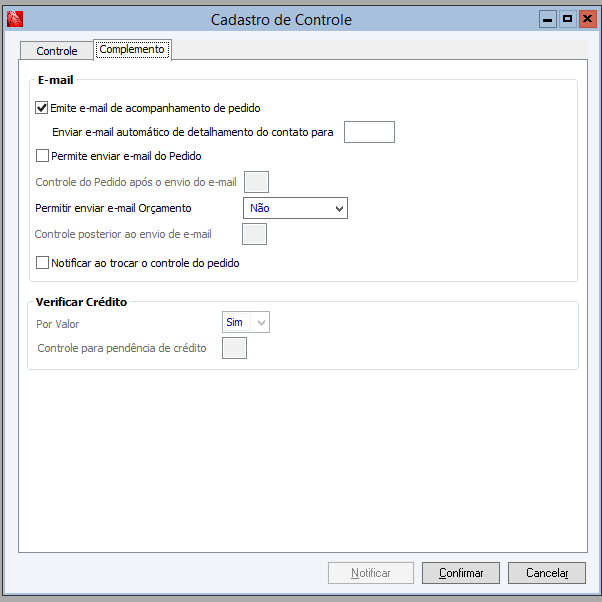This screenshot has width=602, height=602.
Task: Click the Cadastro de Controle title bar
Action: 280,19
